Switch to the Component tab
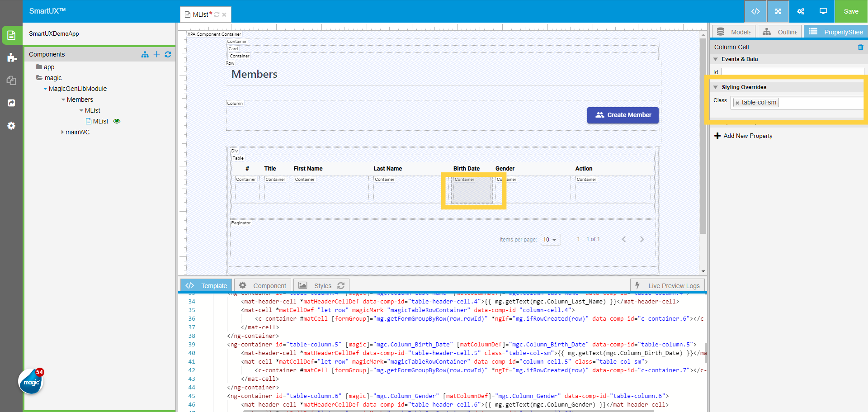 coord(263,286)
